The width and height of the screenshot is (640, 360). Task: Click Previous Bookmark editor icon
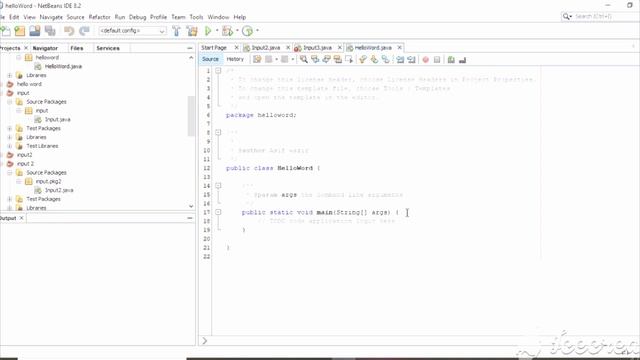point(363,60)
